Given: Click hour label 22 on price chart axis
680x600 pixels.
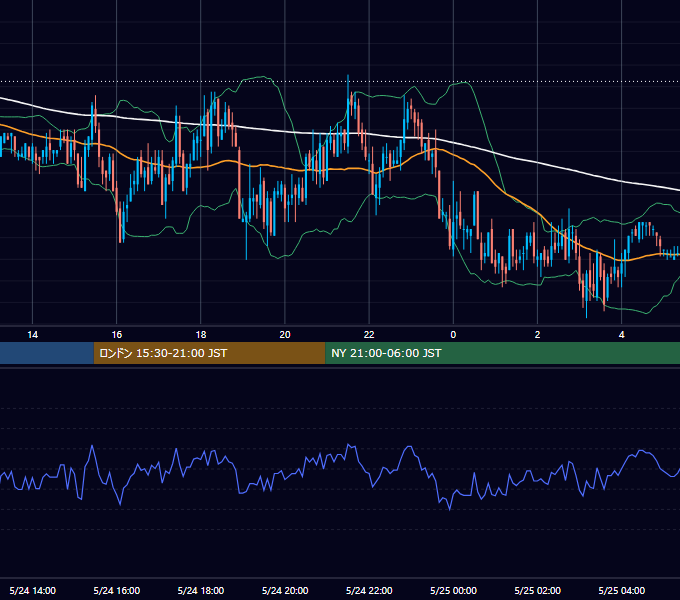Looking at the screenshot, I should pyautogui.click(x=369, y=335).
